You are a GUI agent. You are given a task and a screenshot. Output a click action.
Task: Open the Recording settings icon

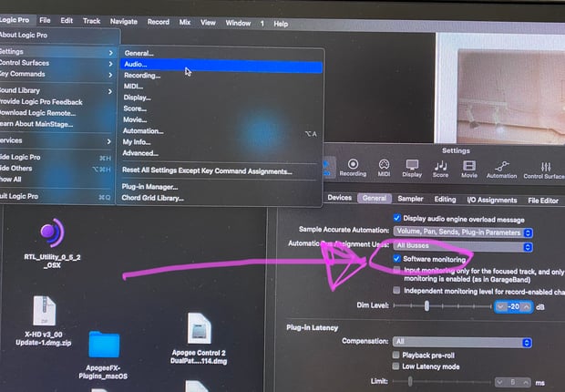pos(353,168)
